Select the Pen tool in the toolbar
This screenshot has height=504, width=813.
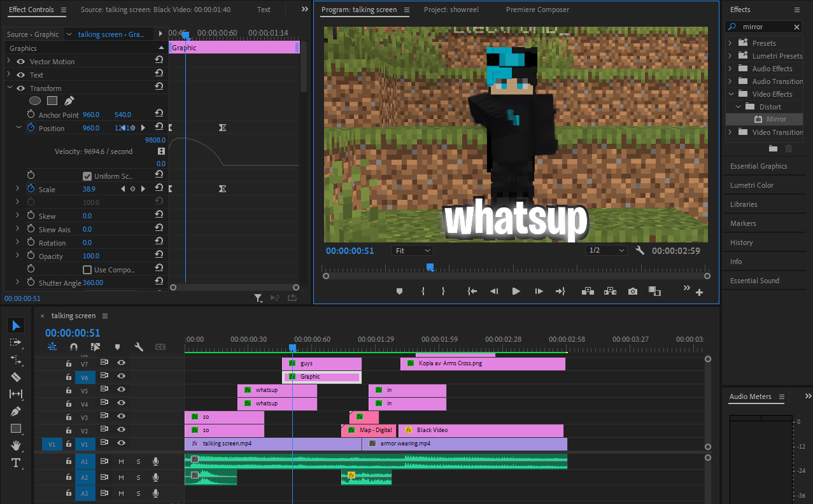16,411
